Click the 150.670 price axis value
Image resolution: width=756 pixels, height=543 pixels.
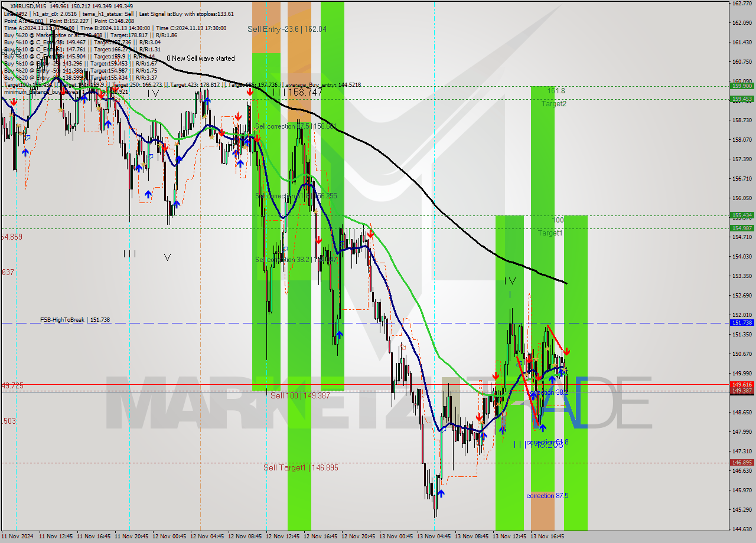[741, 354]
